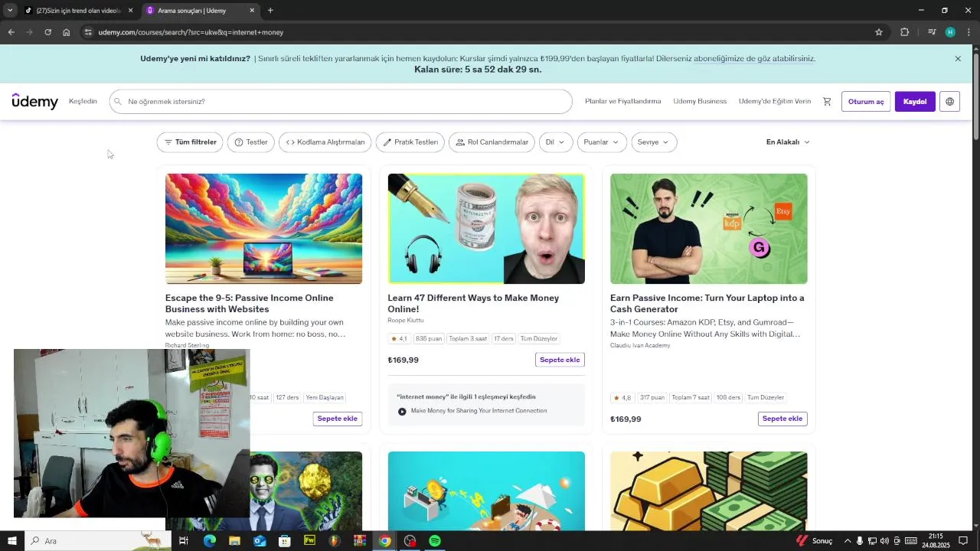This screenshot has width=980, height=551.
Task: View site information icon in address bar
Action: tap(88, 32)
